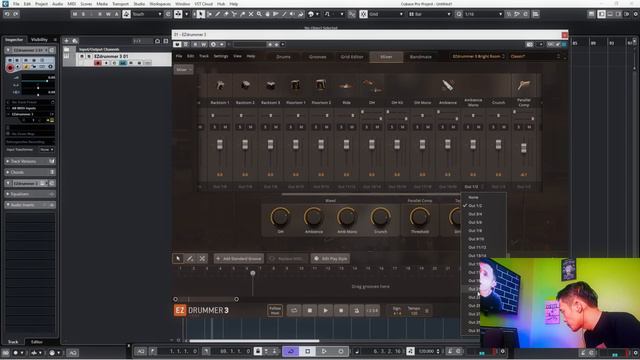Viewport: 640px width, 360px height.
Task: Click the Ambience mixer channel fader
Action: (448, 144)
